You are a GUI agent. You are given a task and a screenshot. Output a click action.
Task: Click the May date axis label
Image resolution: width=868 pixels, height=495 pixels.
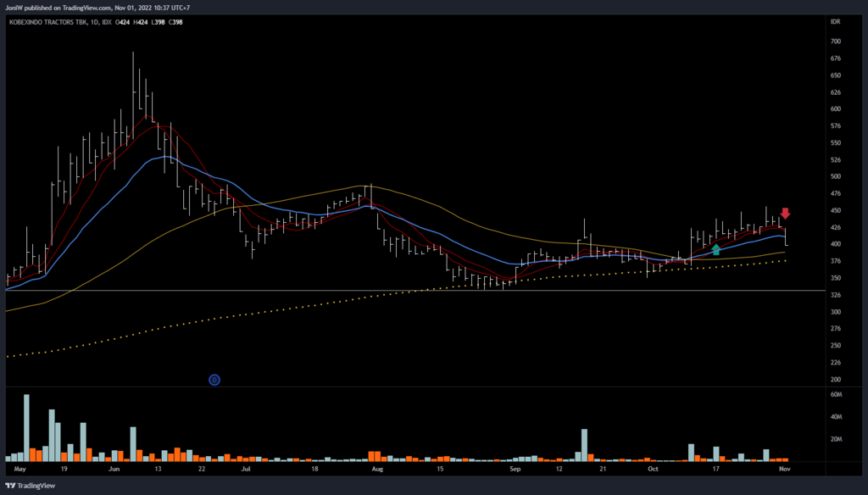tap(20, 468)
